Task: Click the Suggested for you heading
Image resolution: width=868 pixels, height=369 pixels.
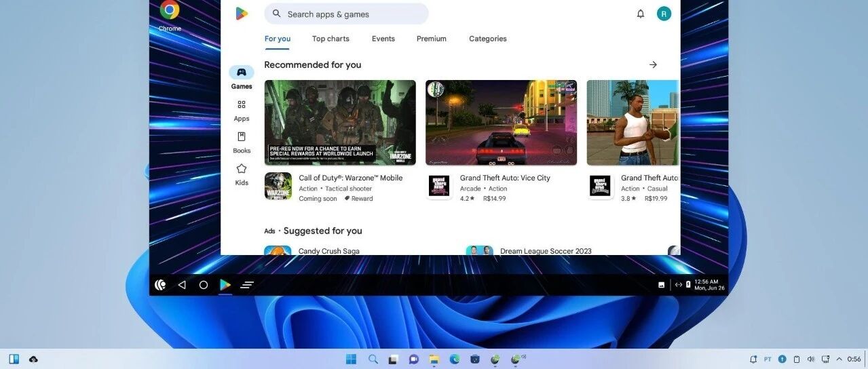Action: pyautogui.click(x=323, y=231)
